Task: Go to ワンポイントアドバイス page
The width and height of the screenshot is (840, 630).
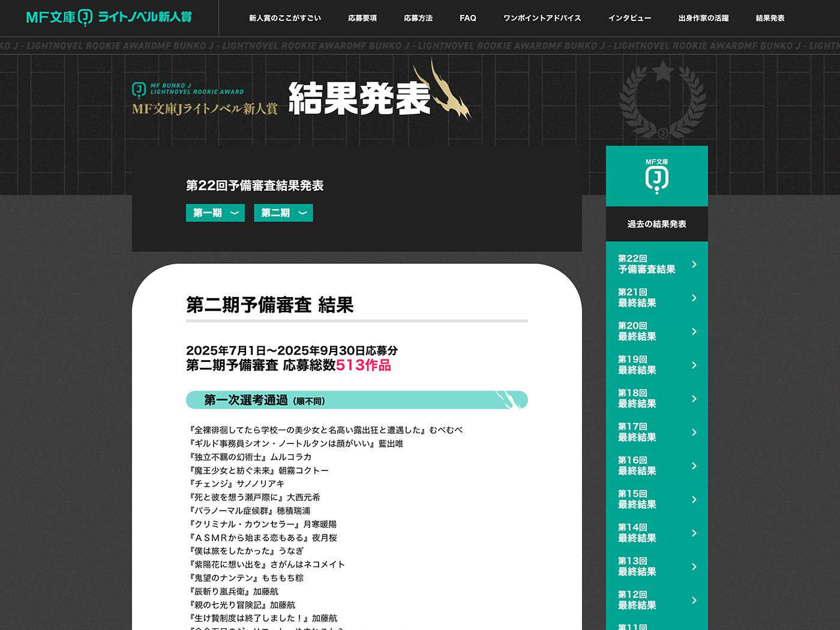Action: pyautogui.click(x=542, y=18)
